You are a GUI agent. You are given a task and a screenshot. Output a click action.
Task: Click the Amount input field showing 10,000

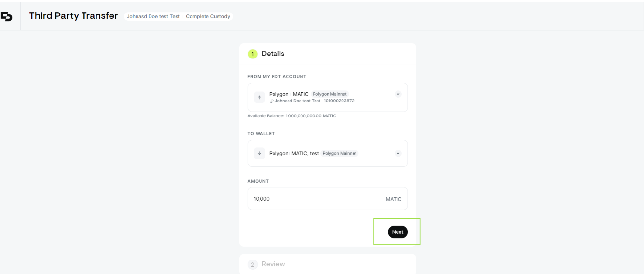click(328, 199)
